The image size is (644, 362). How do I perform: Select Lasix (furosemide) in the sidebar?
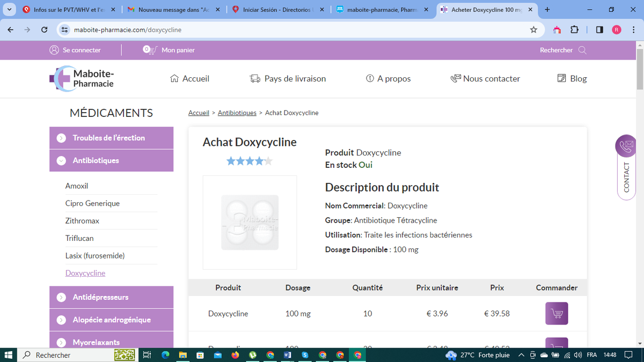coord(95,256)
